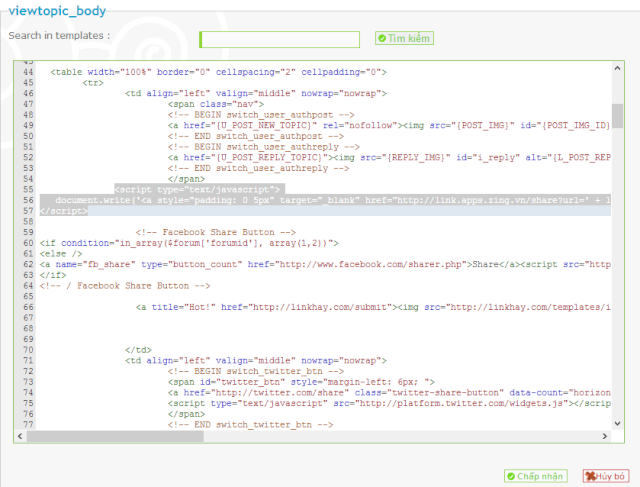Click the closing span tag on line 76

coord(186,414)
